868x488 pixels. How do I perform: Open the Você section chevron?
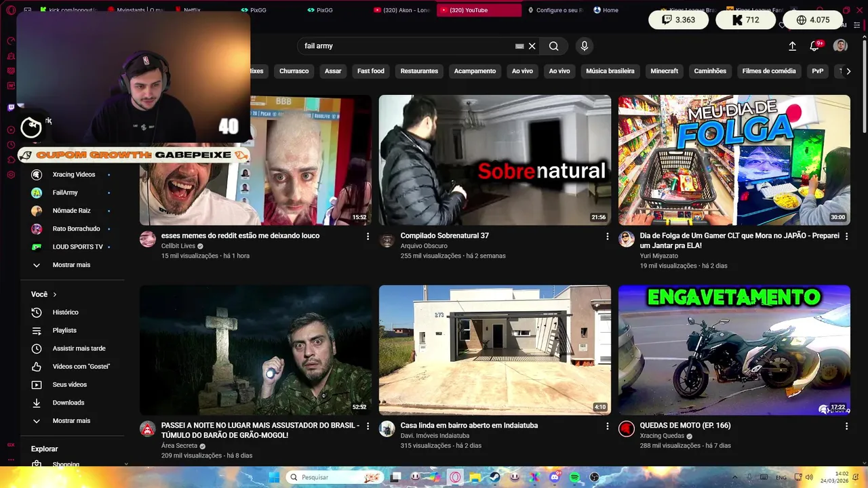tap(55, 295)
